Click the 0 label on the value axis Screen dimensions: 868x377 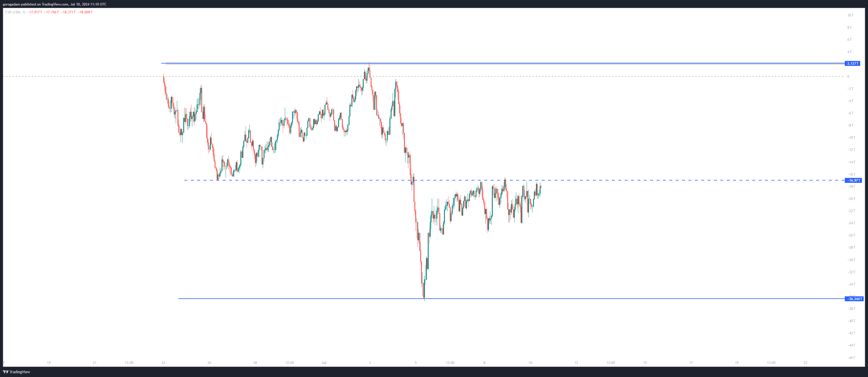[x=849, y=77]
